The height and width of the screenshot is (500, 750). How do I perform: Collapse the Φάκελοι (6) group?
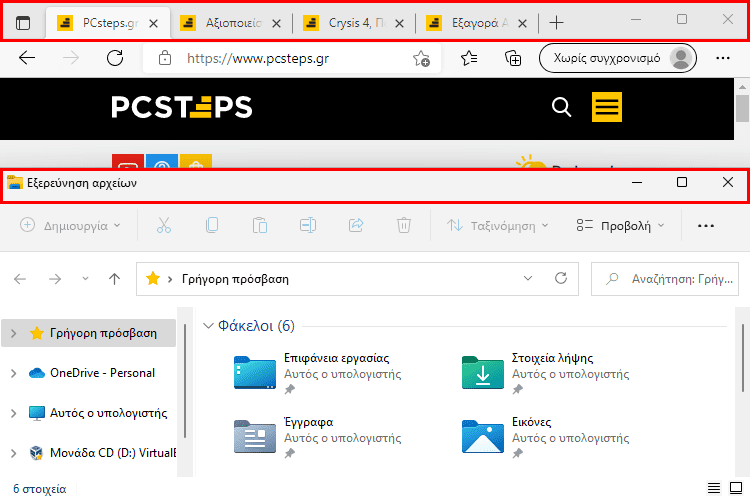[x=208, y=326]
